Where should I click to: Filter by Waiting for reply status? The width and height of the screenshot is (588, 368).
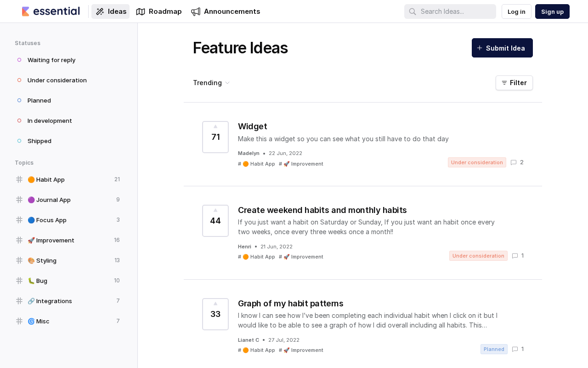click(x=51, y=60)
